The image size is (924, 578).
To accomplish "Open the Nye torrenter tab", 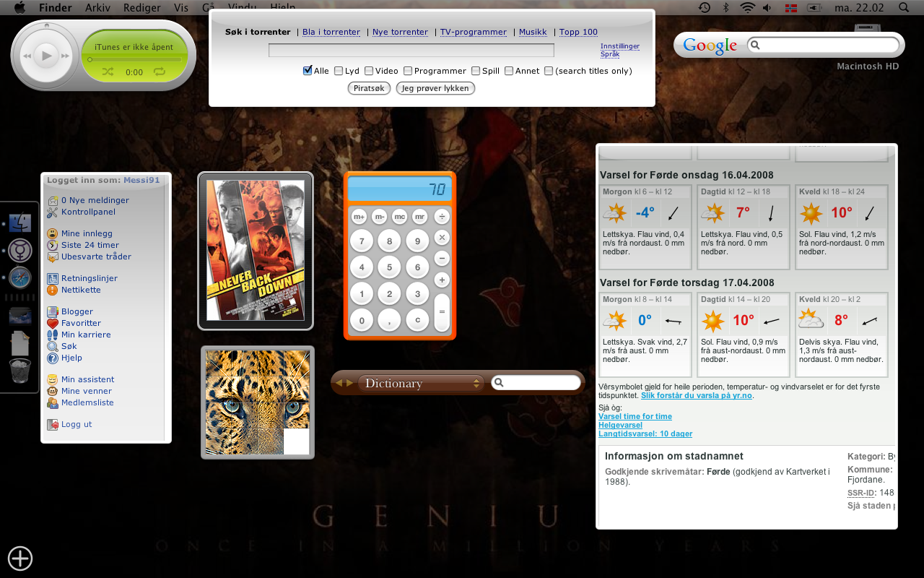I will [x=400, y=32].
